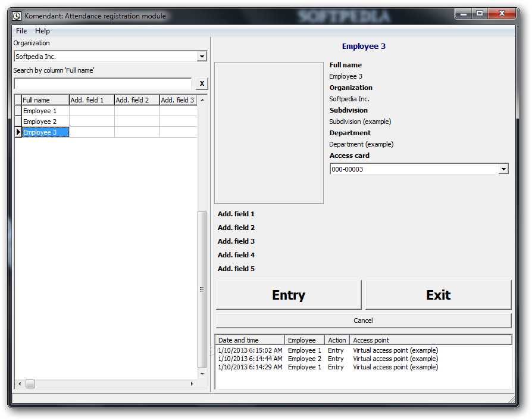Click the 'Softpedia Inc.' detail value
Image resolution: width=532 pixels, height=420 pixels.
click(x=349, y=99)
